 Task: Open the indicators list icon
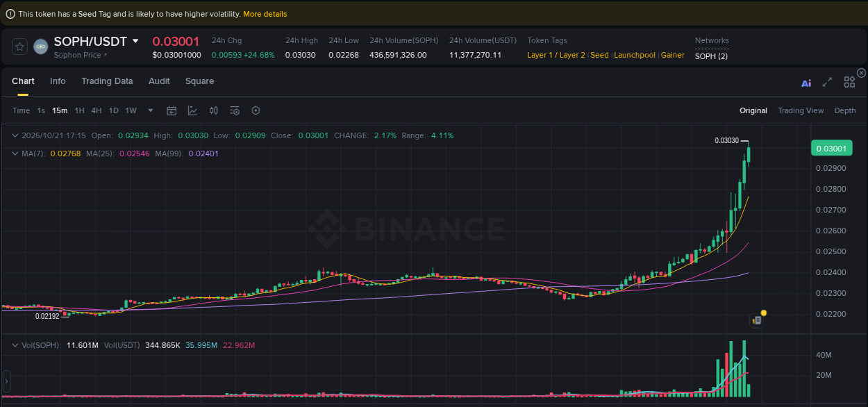click(x=234, y=110)
